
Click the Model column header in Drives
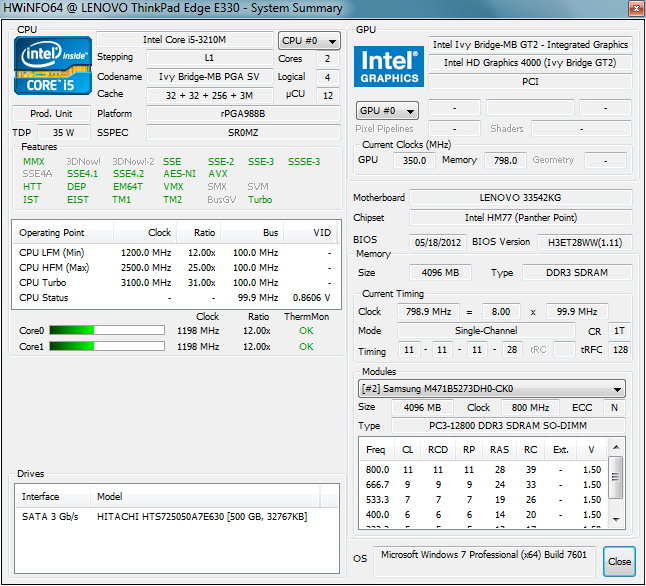[x=109, y=497]
